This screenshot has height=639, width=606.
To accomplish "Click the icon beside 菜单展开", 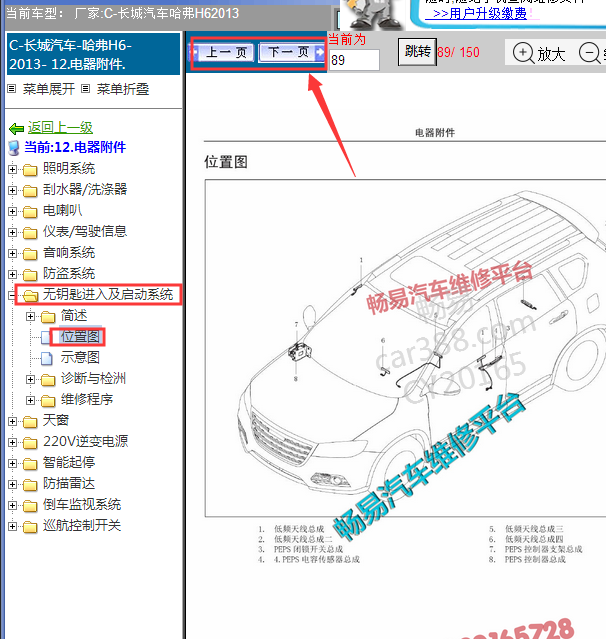I will pos(12,88).
